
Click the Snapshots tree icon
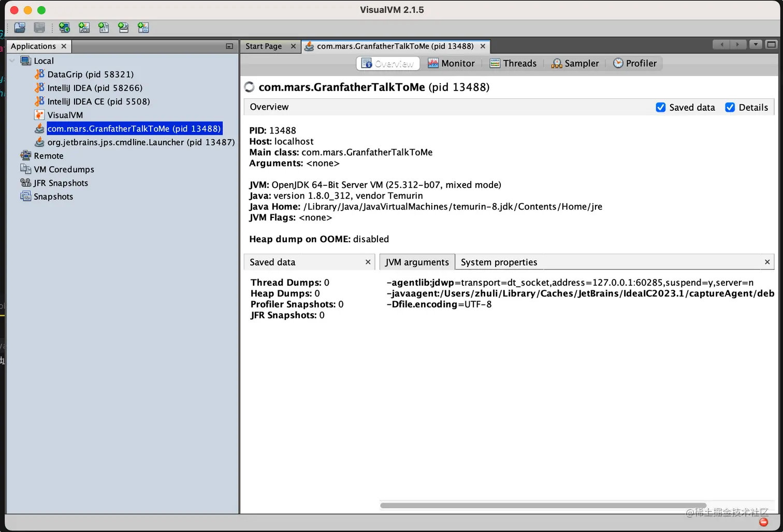(x=25, y=196)
